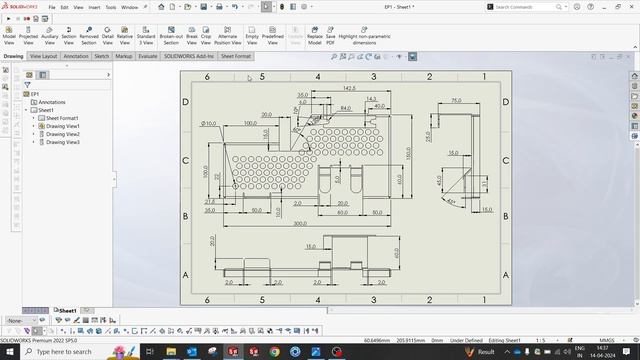This screenshot has width=640, height=360.
Task: Click the Replace Model tool
Action: coord(315,36)
